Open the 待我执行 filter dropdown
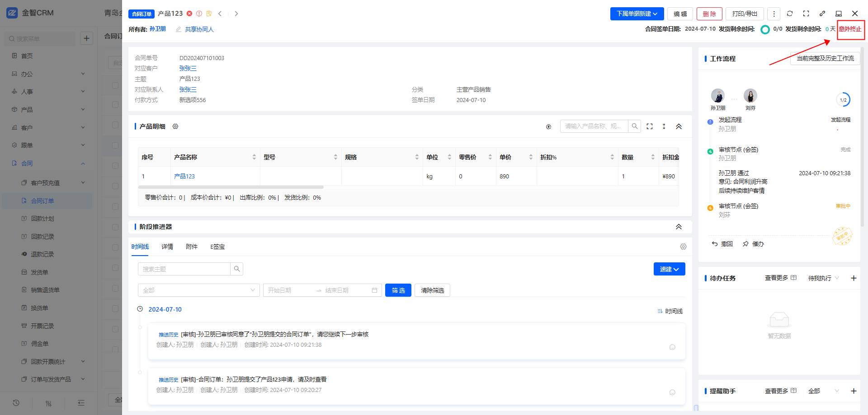868x415 pixels. 823,278
